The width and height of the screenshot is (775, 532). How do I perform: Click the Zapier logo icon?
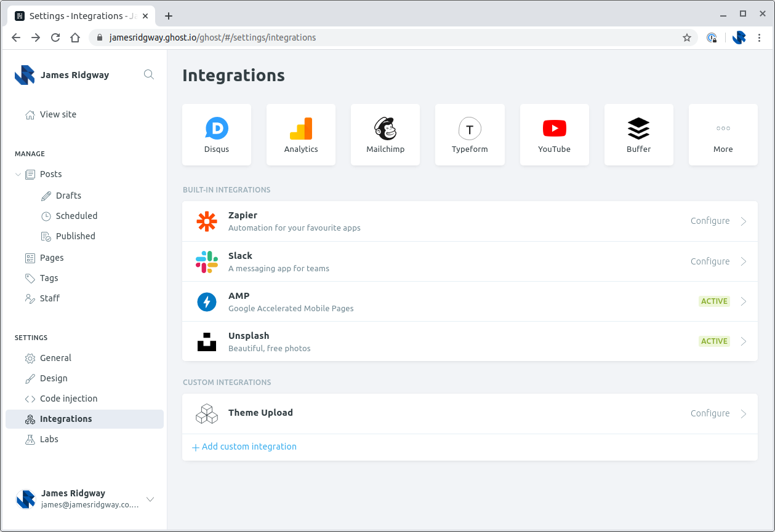coord(207,221)
